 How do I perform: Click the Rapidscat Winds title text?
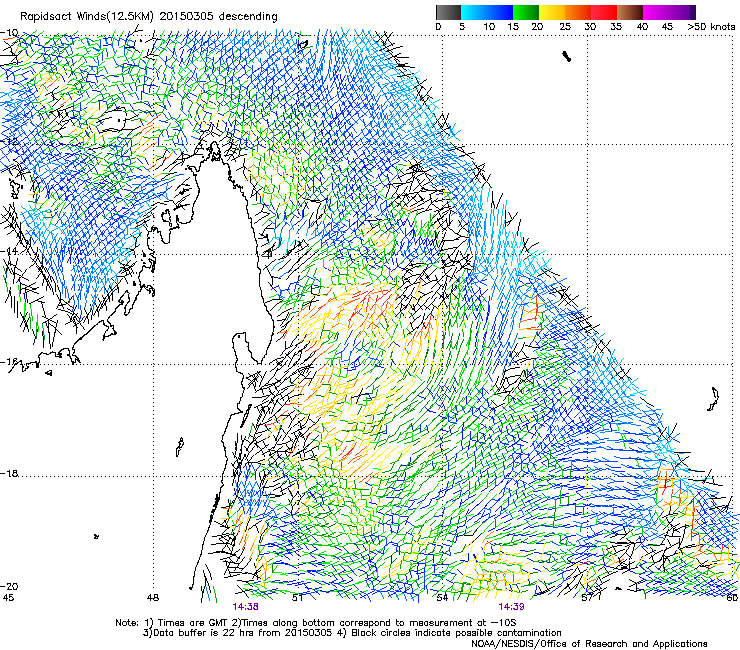[149, 17]
